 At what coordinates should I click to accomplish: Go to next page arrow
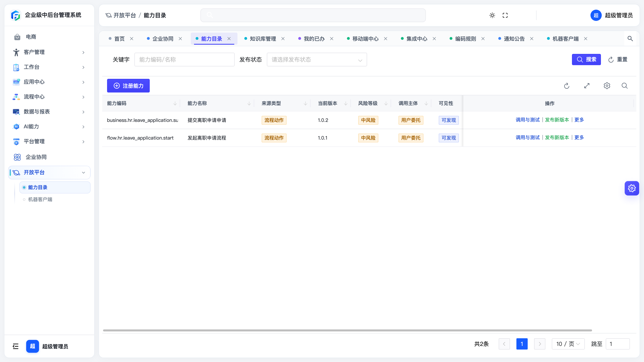tap(540, 344)
